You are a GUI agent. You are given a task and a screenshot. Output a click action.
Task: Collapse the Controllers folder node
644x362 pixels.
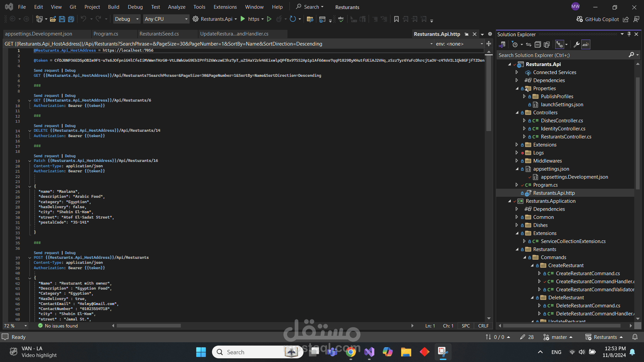point(517,113)
